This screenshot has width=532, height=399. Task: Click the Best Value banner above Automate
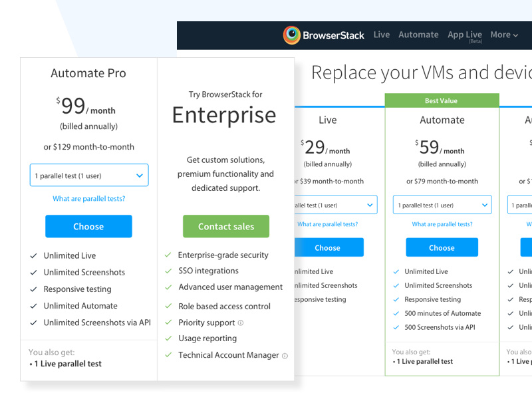point(442,100)
